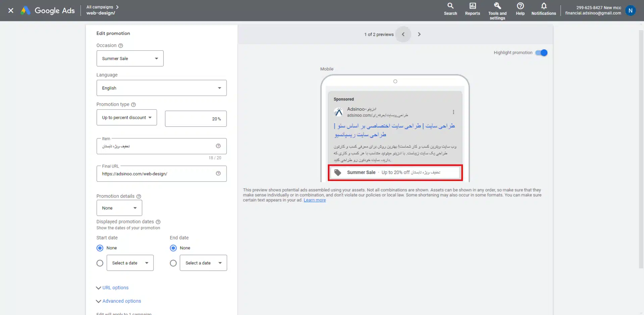Close the edit promotion editor with X
Screen dimensions: 644x315
(11, 10)
